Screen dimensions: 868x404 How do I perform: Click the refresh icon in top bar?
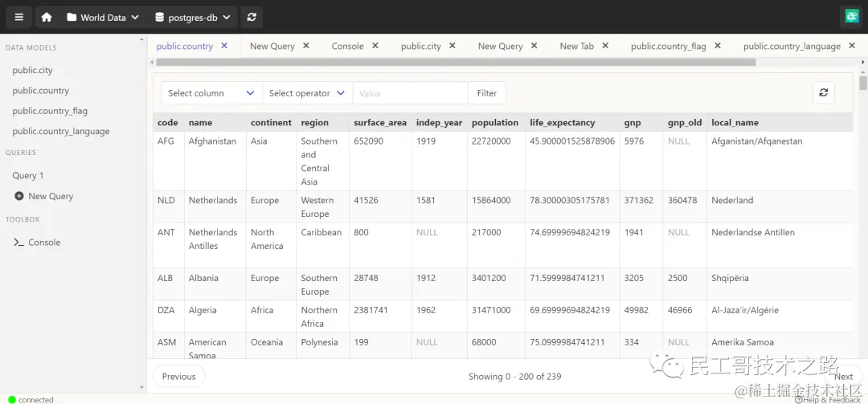[252, 17]
